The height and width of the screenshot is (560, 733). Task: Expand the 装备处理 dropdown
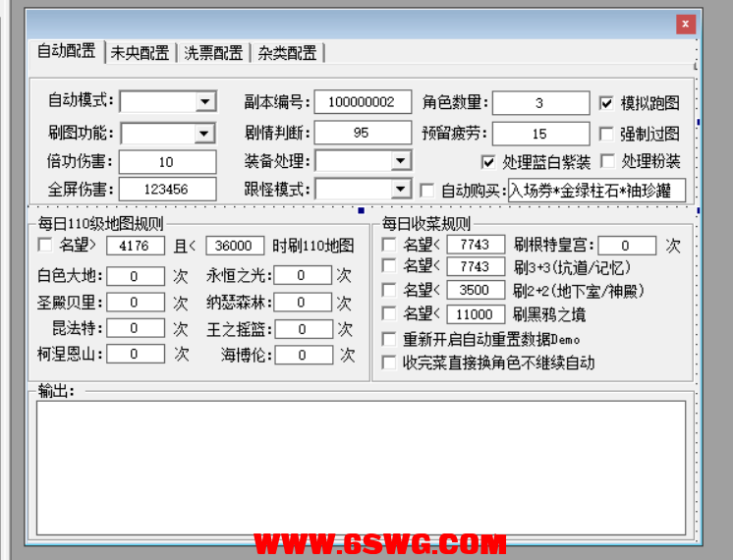coord(401,161)
